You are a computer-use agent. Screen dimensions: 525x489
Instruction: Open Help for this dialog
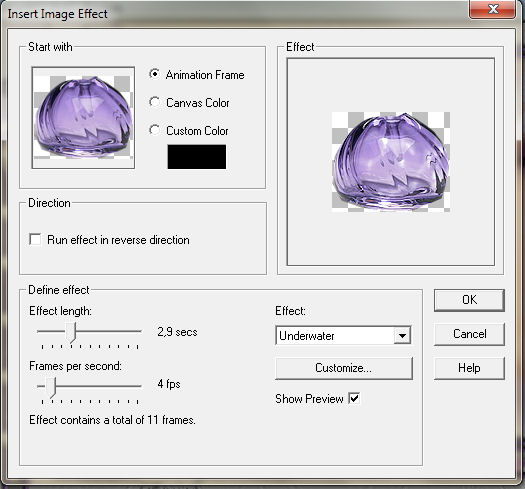[x=469, y=368]
